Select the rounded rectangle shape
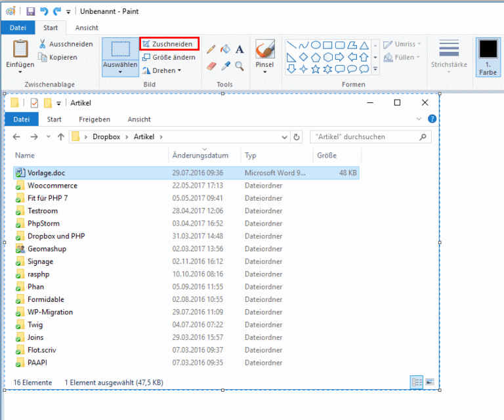The height and width of the screenshot is (420, 504). (x=340, y=45)
